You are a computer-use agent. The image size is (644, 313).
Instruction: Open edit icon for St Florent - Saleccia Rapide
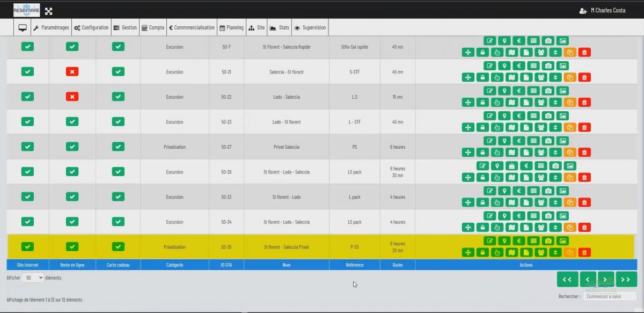click(489, 41)
